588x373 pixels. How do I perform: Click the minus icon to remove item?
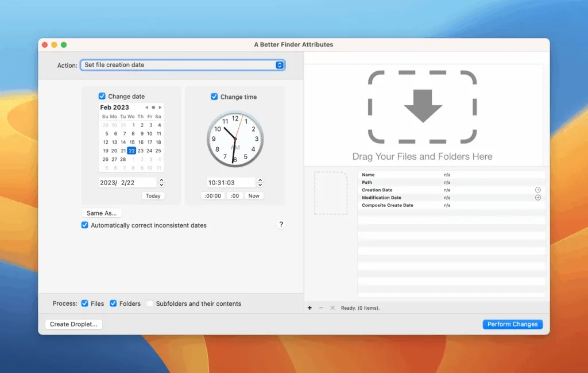click(321, 308)
